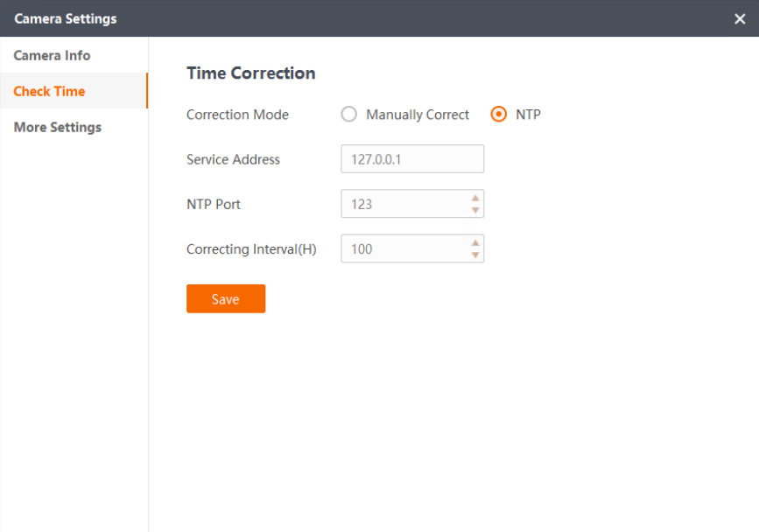Viewport: 759px width, 532px height.
Task: Increase NTP Port with up arrow
Action: 474,198
